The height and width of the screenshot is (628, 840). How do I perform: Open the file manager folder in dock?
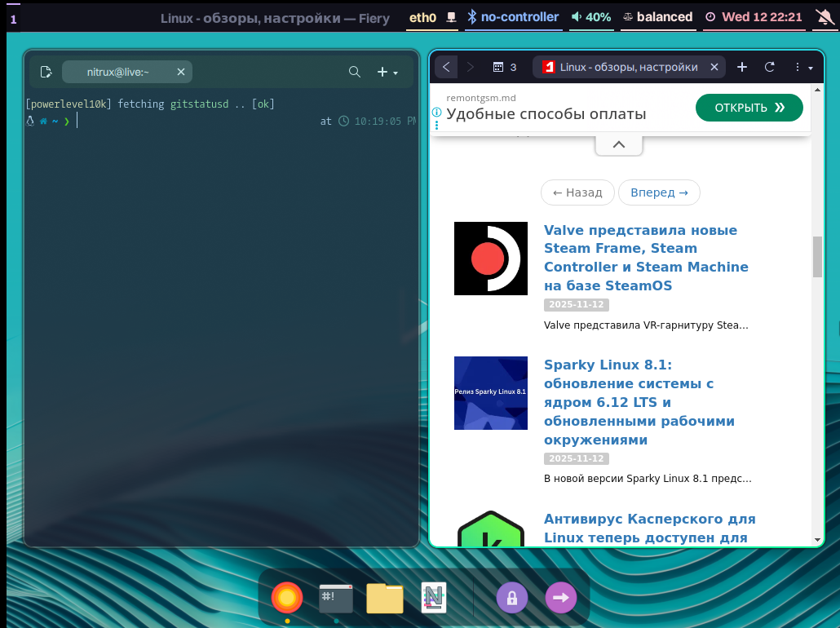385,598
